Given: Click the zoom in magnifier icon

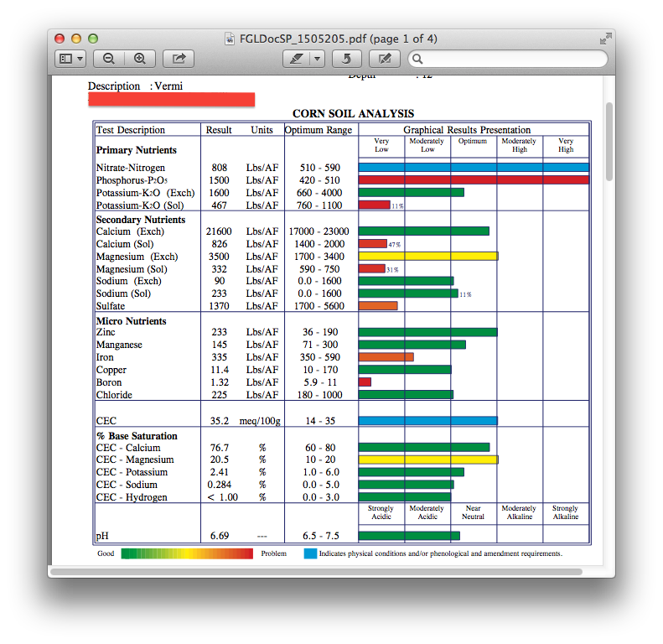Looking at the screenshot, I should click(x=140, y=59).
